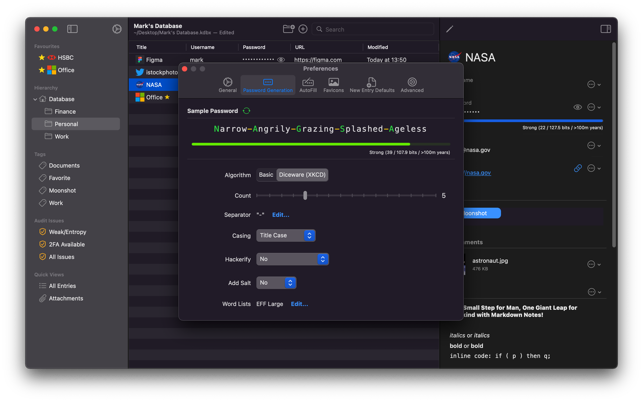Sort entries by Title column
This screenshot has width=643, height=402.
(141, 47)
